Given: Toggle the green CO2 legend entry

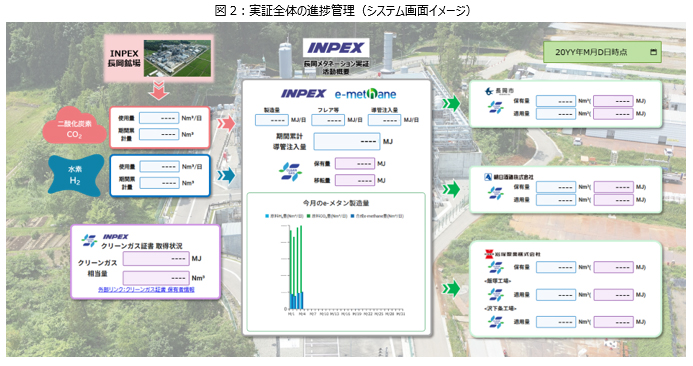Looking at the screenshot, I should tap(327, 216).
